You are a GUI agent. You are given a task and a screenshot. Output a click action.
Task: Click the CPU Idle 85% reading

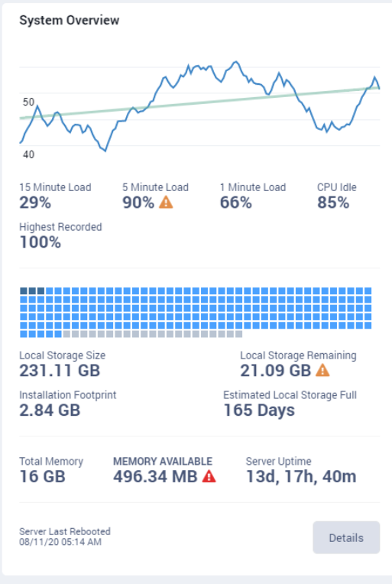333,203
